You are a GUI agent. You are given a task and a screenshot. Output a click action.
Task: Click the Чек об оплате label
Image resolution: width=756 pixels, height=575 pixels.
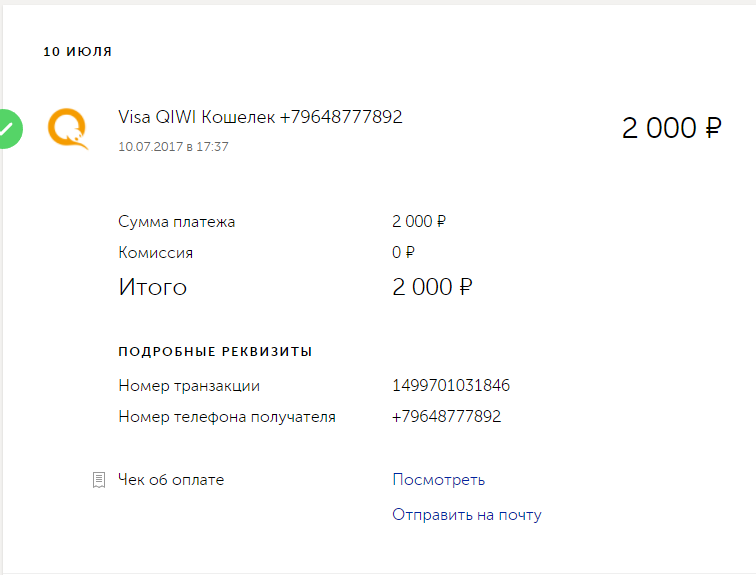[x=171, y=480]
